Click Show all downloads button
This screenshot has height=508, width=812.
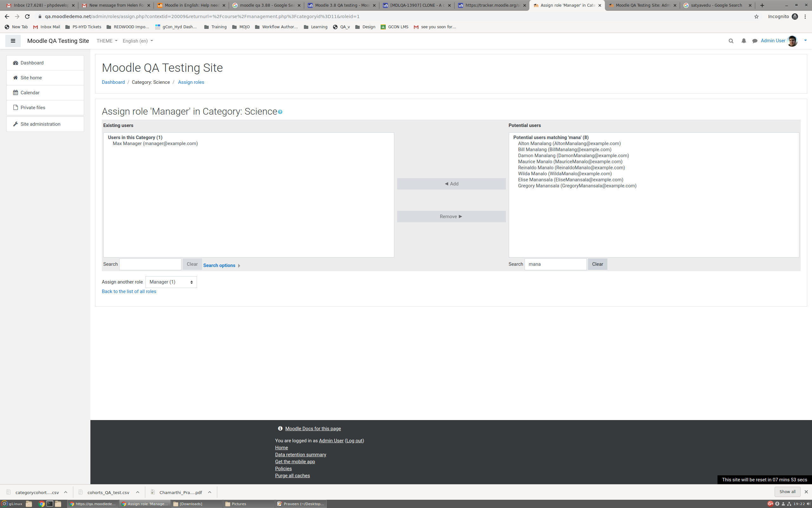coord(787,492)
